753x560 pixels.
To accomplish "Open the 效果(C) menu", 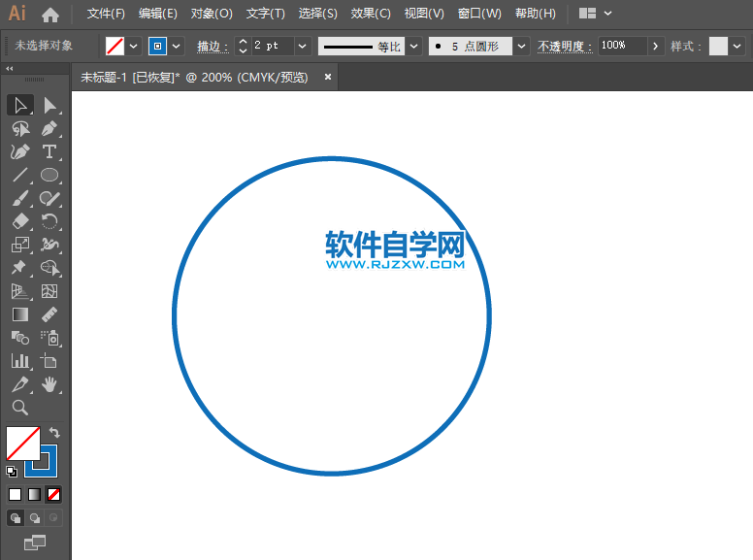I will click(370, 14).
